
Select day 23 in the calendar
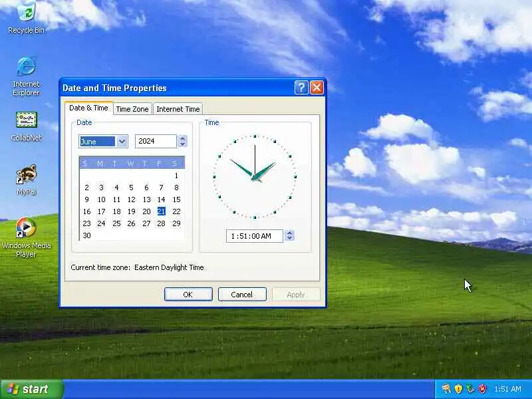coord(86,223)
